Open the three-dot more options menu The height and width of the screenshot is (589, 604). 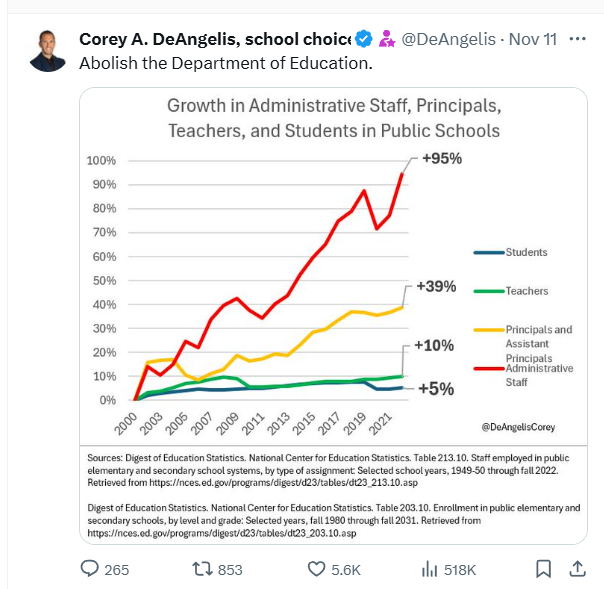tap(577, 40)
